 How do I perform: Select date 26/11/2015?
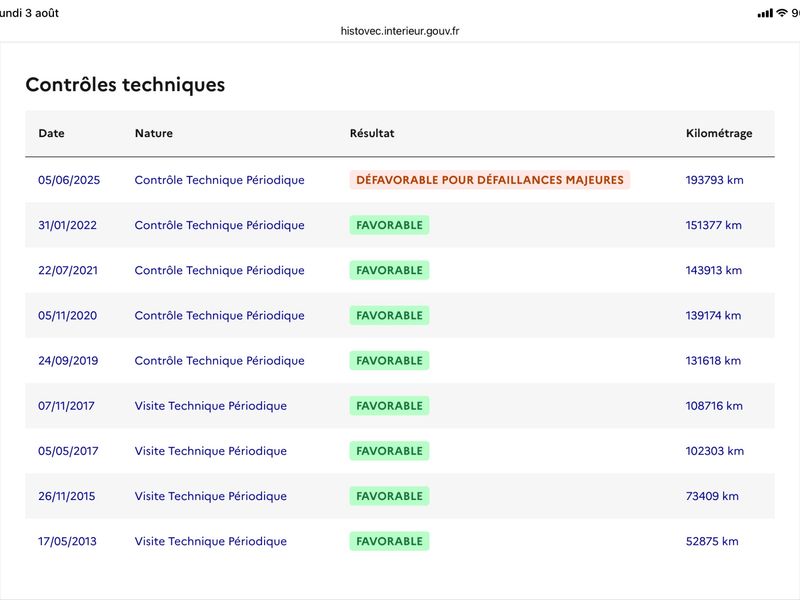tap(66, 496)
